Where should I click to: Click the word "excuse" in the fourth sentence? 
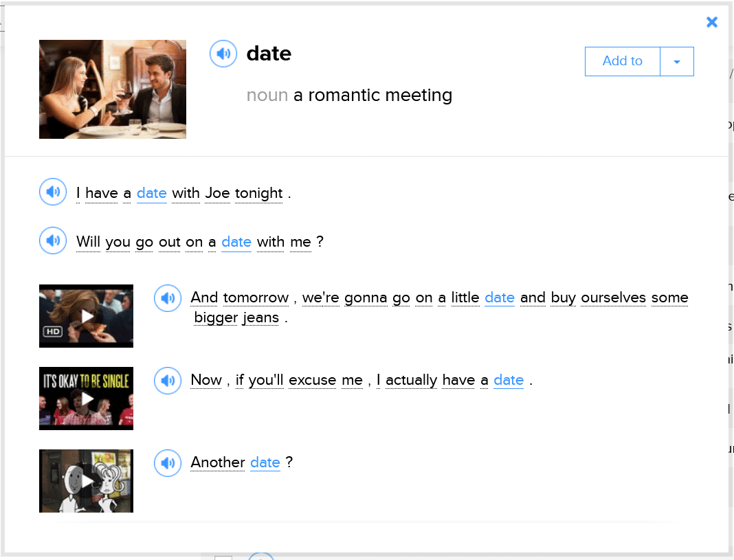coord(313,381)
